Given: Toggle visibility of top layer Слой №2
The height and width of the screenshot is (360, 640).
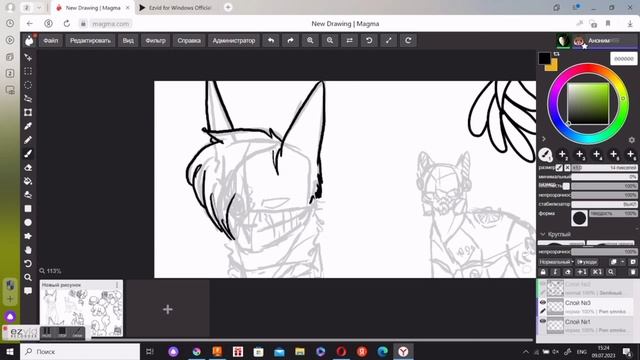Looking at the screenshot, I should 542,284.
